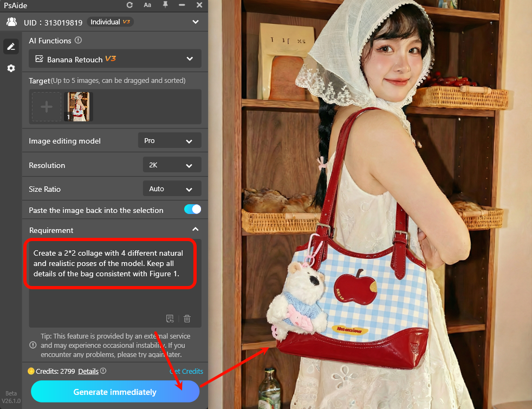Open the prompt template icon below the Requirement box
Viewport: 532px width, 409px height.
[170, 319]
